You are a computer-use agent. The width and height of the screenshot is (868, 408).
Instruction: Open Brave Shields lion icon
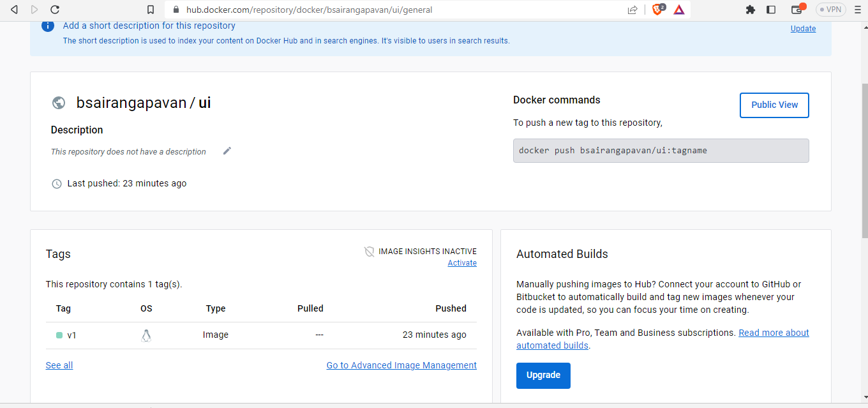(657, 10)
